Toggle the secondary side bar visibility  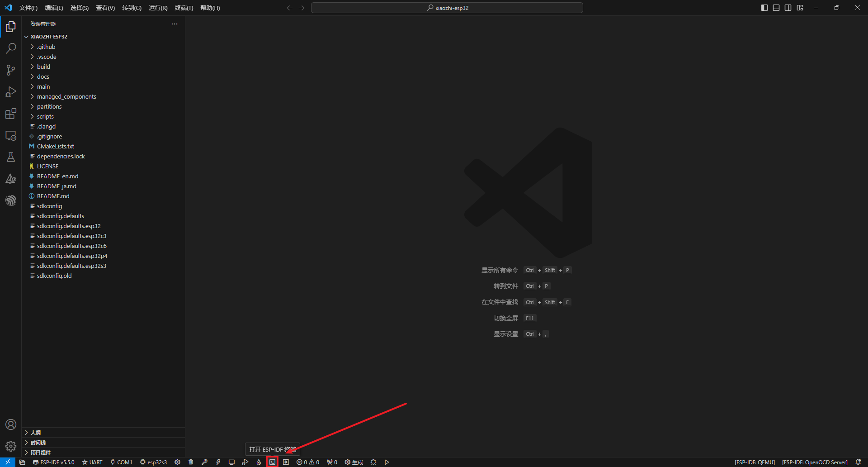point(788,8)
